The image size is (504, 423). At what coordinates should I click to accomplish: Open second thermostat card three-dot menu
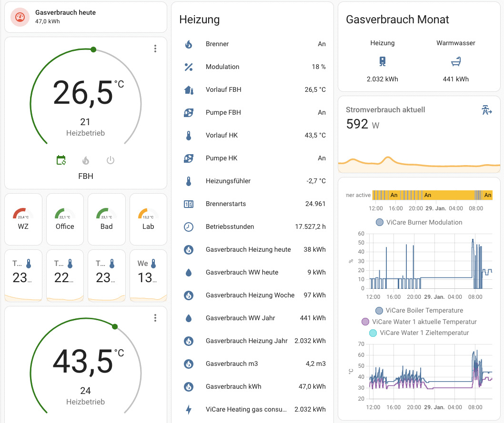(155, 318)
